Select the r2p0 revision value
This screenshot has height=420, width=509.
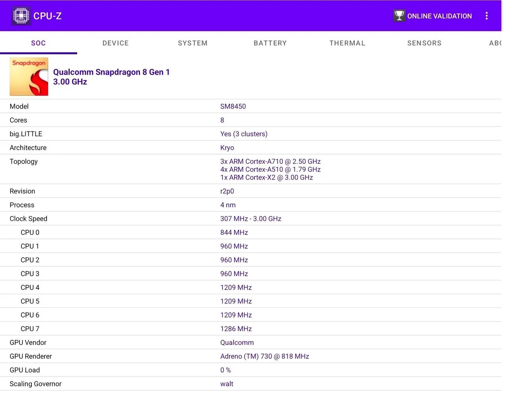227,191
